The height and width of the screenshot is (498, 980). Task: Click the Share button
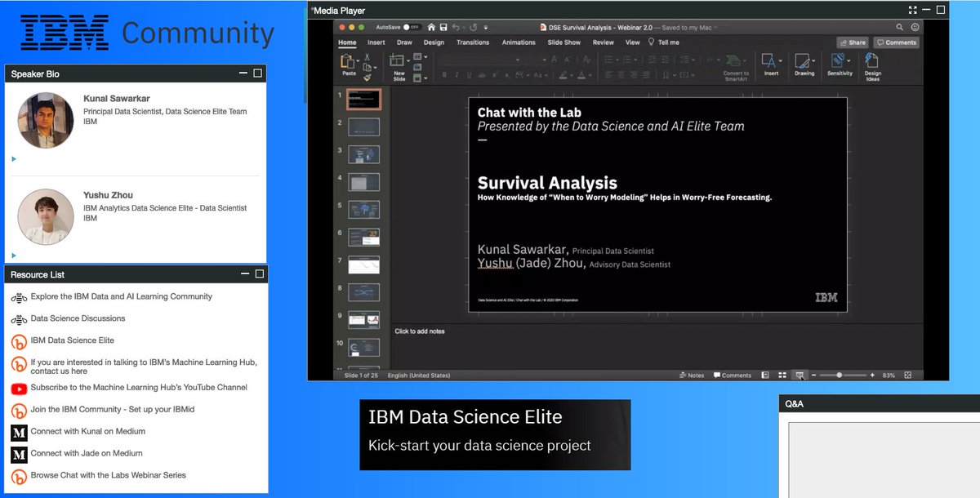coord(853,42)
